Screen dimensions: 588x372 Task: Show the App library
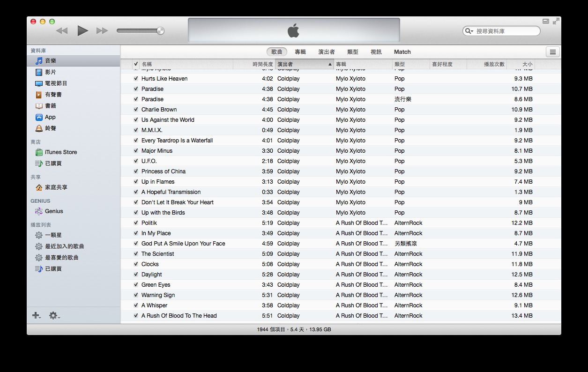tap(74, 117)
